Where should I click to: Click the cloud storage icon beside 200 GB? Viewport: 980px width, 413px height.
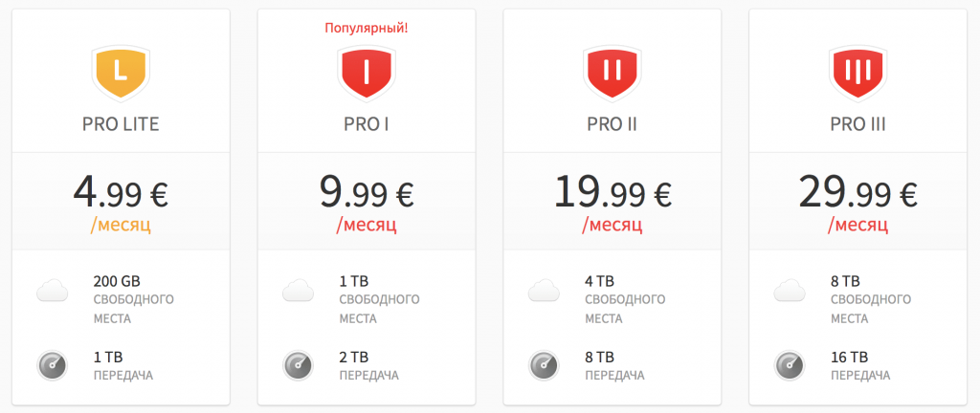(x=55, y=291)
